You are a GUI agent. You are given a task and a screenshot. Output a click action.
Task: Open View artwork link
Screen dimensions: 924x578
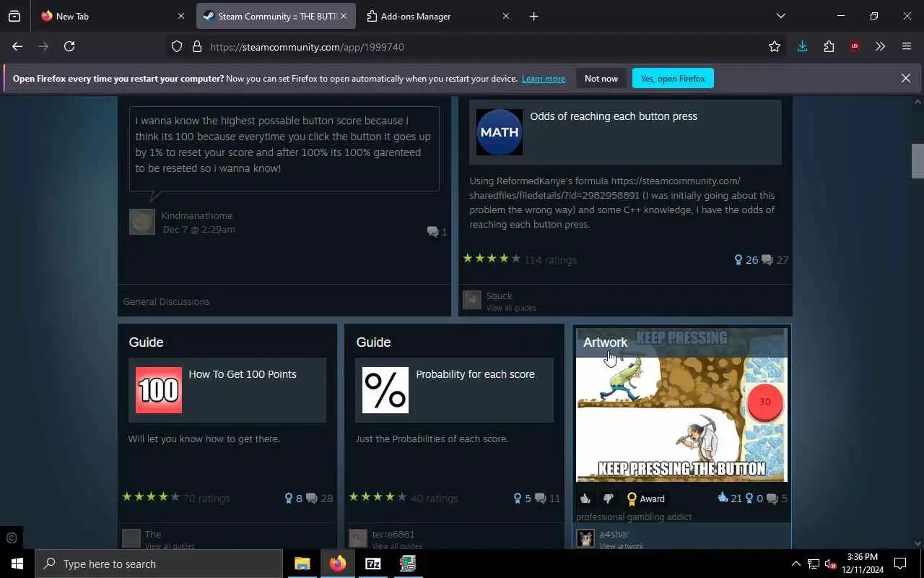pyautogui.click(x=621, y=546)
